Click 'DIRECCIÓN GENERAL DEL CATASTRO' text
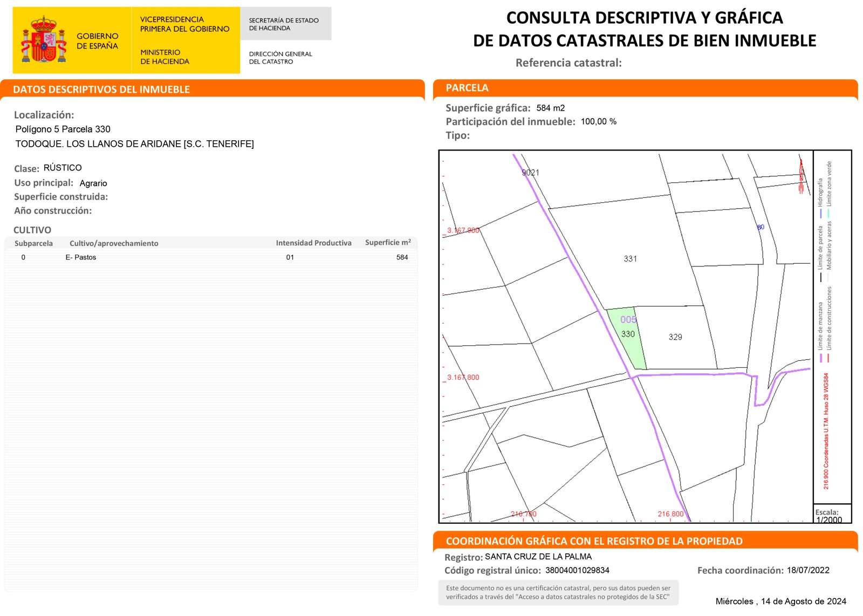The width and height of the screenshot is (863, 616). click(280, 58)
